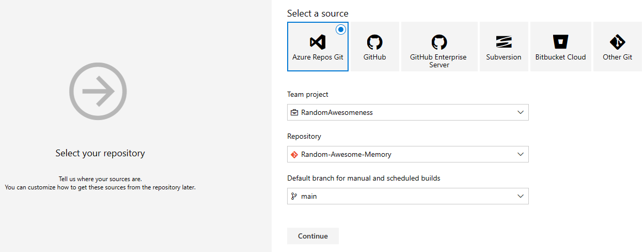
Task: Click the briefcase icon beside RandomAwesomeness
Action: (294, 112)
